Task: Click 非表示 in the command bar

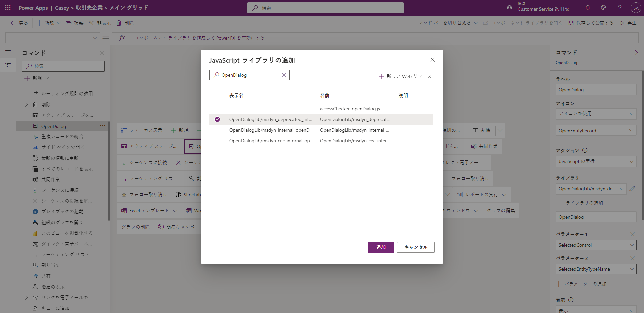Action: 100,23
